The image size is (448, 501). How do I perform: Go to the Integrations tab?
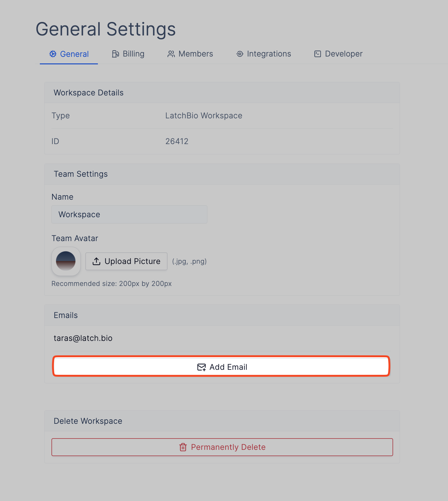(264, 54)
